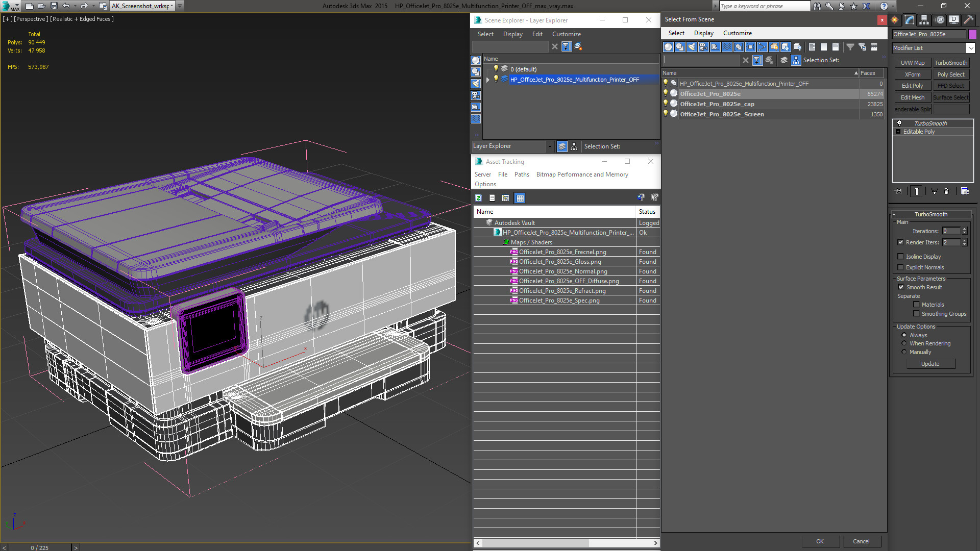Uncheck the Smooth Result checkbox

pyautogui.click(x=901, y=287)
